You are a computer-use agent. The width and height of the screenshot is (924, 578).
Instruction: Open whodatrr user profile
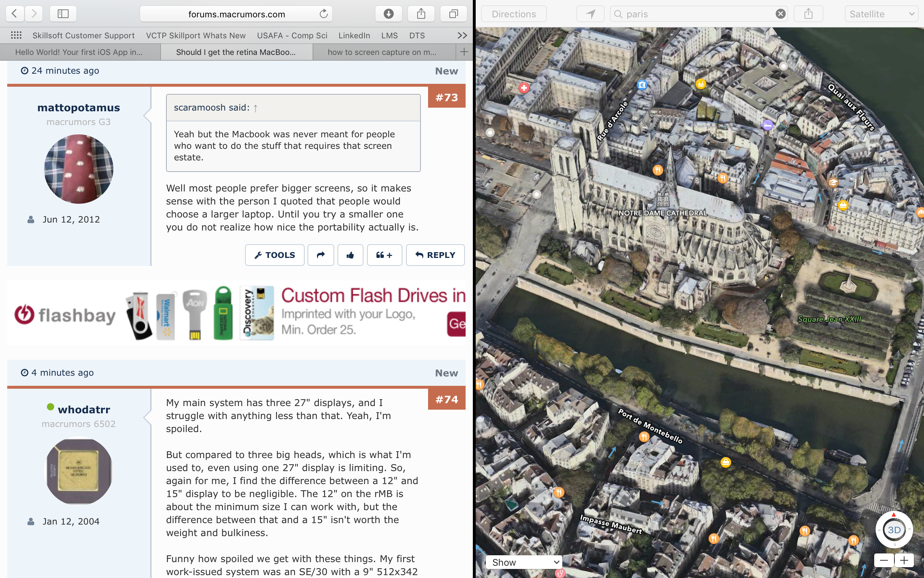(84, 409)
